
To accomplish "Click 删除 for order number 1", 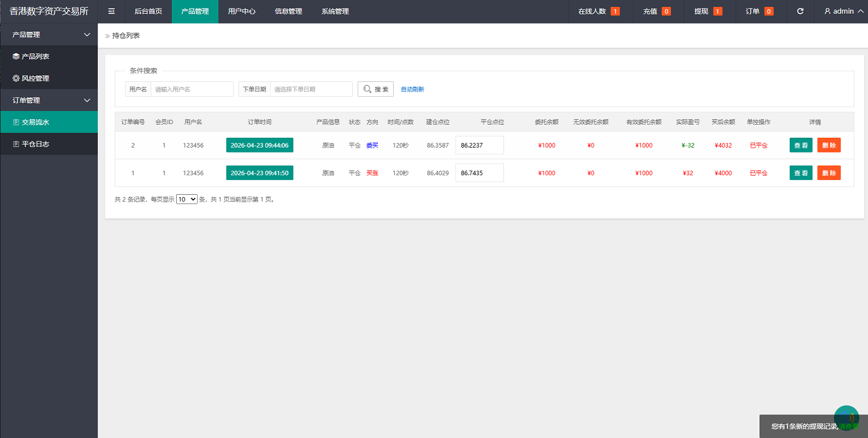I will point(828,173).
